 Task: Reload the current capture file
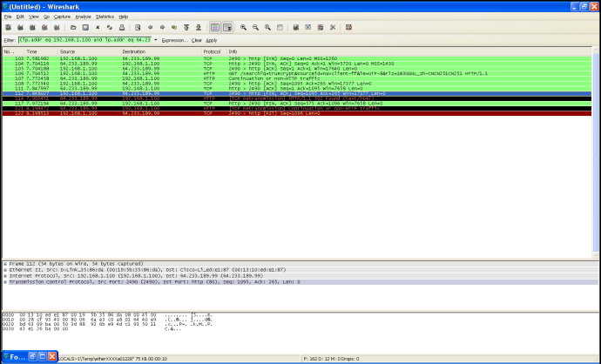pyautogui.click(x=110, y=28)
